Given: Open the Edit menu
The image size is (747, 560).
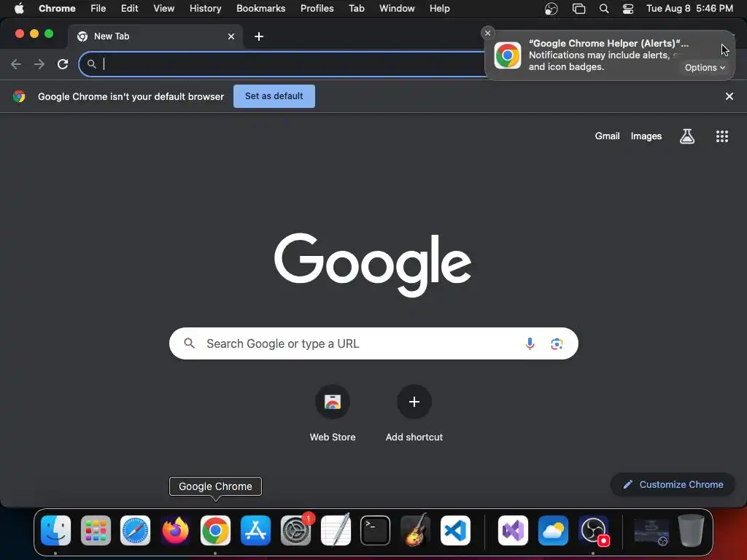Looking at the screenshot, I should pos(129,8).
